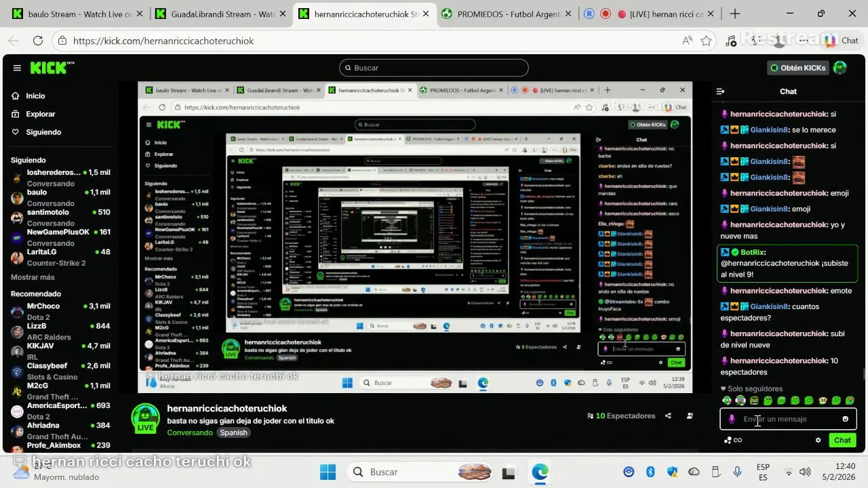The width and height of the screenshot is (868, 488).
Task: Open volume control in system tray
Action: pyautogui.click(x=805, y=472)
